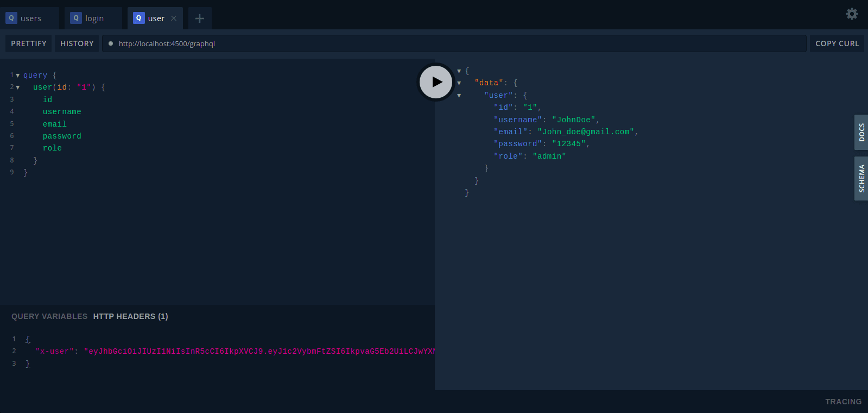The width and height of the screenshot is (868, 413).
Task: Click the Prettify button
Action: click(x=29, y=43)
